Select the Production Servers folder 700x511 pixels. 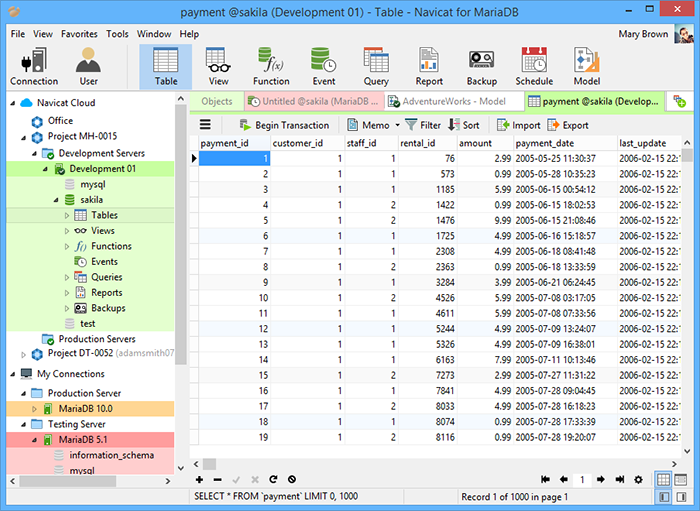point(97,339)
